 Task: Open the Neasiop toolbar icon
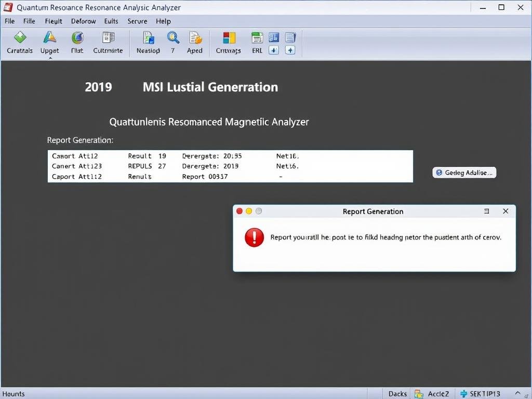tap(148, 38)
